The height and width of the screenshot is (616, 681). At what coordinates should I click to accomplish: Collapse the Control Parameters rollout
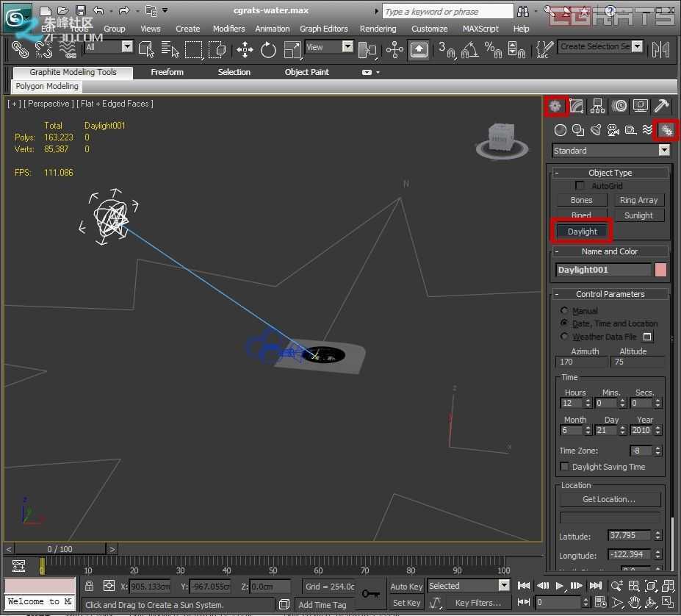coord(610,294)
